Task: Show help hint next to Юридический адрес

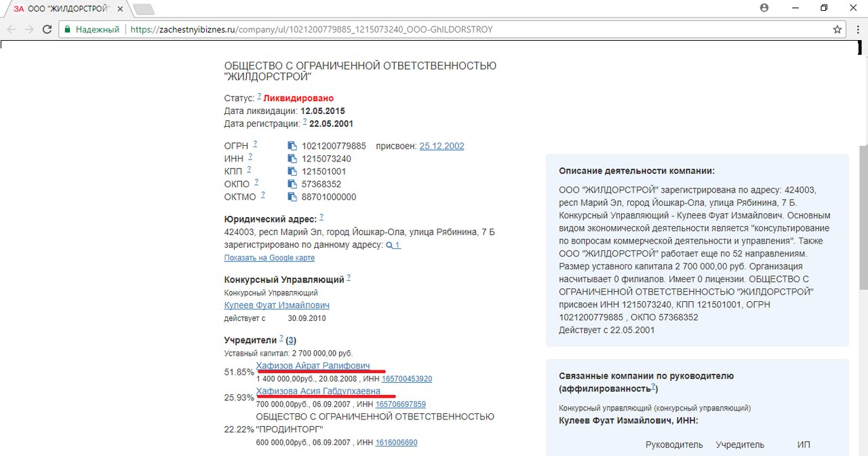Action: (x=321, y=217)
